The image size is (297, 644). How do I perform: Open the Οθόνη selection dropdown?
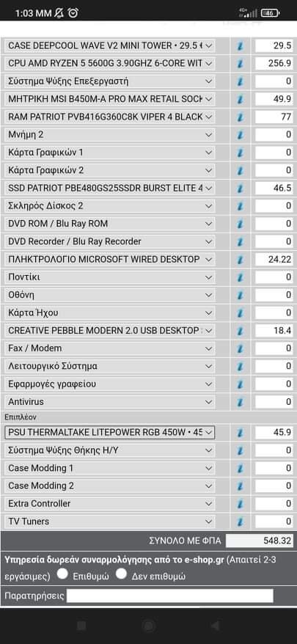point(110,295)
